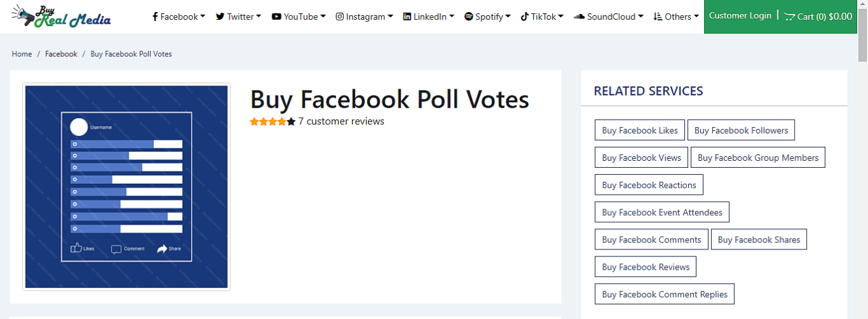Open Facebook breadcrumb link
Screen dimensions: 868x319
[x=61, y=54]
